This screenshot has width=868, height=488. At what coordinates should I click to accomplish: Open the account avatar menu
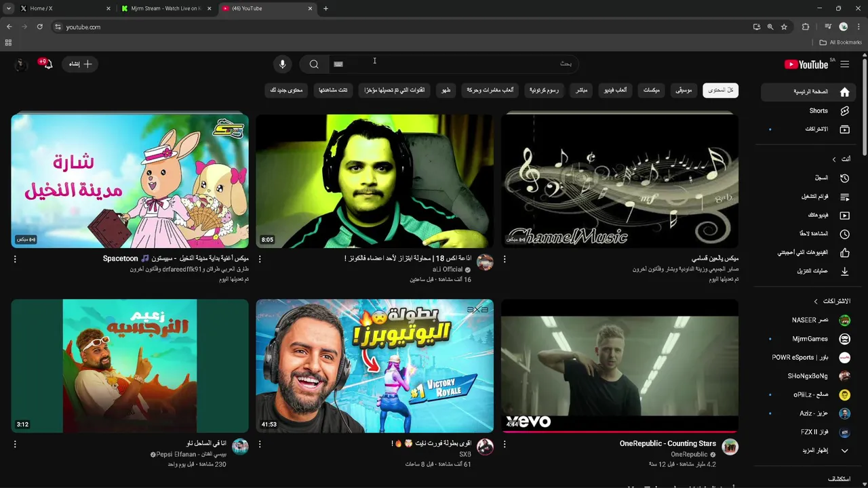[21, 64]
